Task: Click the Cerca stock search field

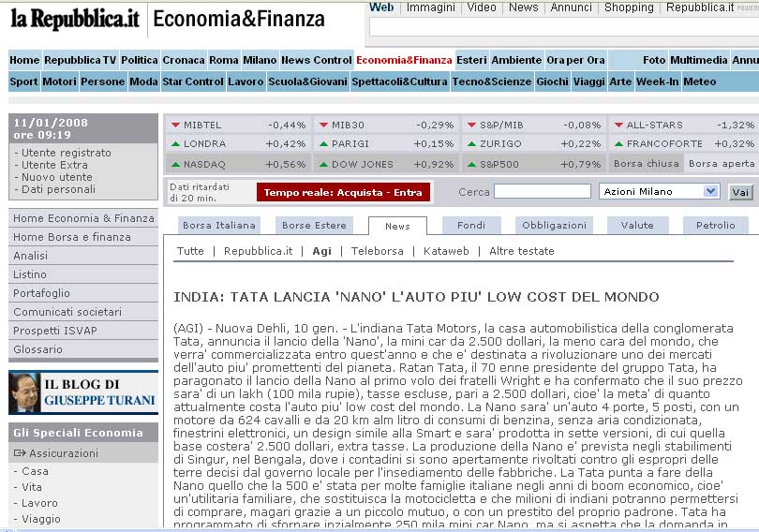Action: [542, 191]
